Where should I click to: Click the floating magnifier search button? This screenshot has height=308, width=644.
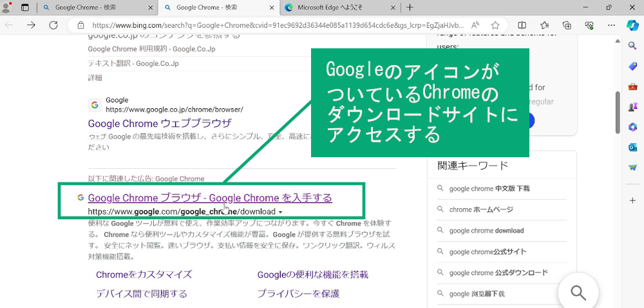[578, 293]
